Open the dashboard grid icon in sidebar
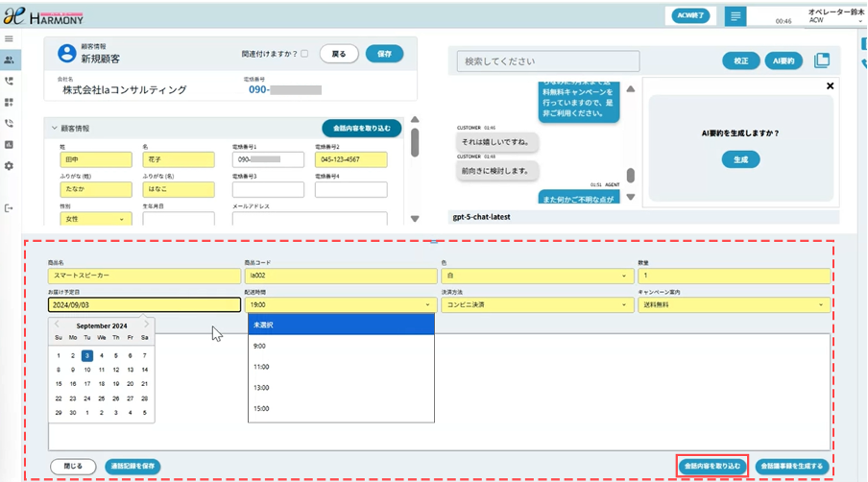 pyautogui.click(x=9, y=103)
